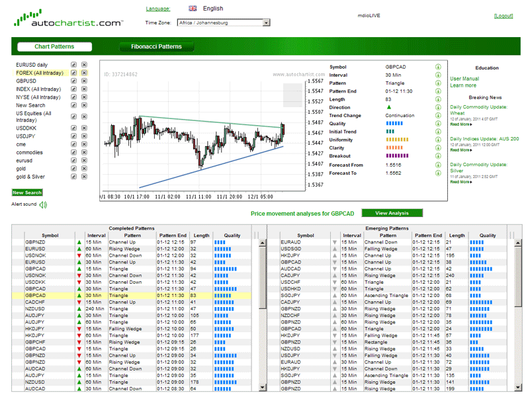
Task: Toggle the alert sound speaker icon
Action: 43,204
